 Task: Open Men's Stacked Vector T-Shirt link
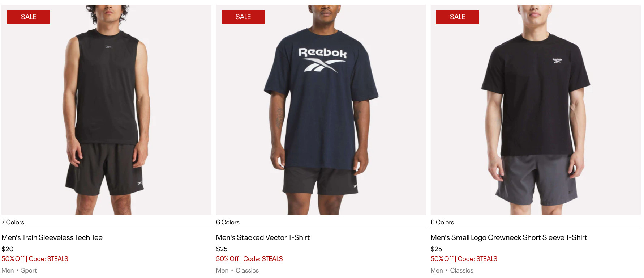[x=263, y=237]
